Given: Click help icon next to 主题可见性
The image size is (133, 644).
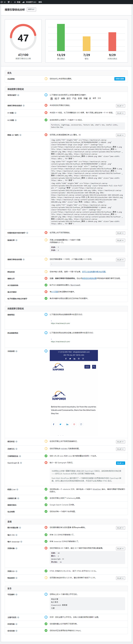Looking at the screenshot, I should click(18, 618).
